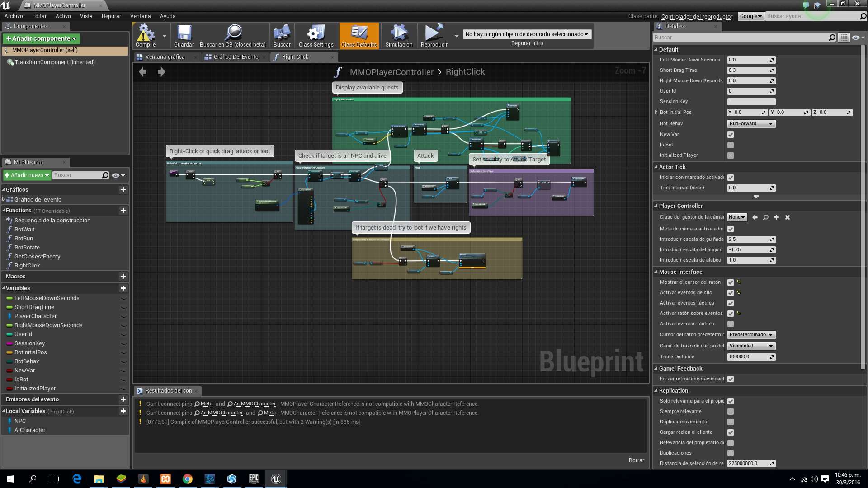Open Unreal Engine from Windows taskbar
The width and height of the screenshot is (868, 488).
coord(276,479)
